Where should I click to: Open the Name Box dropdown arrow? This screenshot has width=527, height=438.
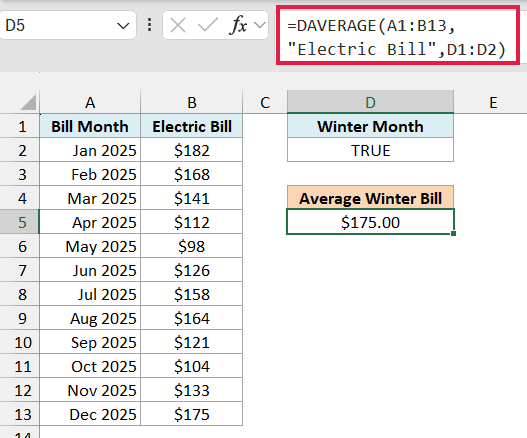123,26
